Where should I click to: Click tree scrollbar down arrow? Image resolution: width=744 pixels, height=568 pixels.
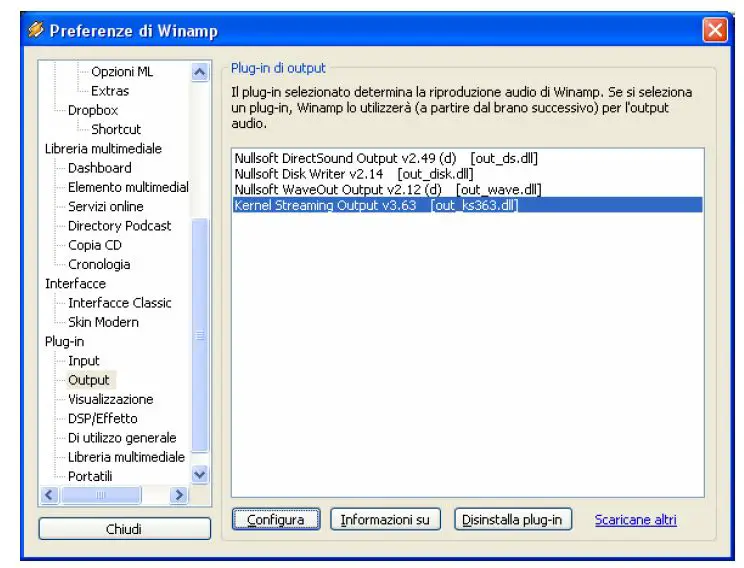[x=200, y=474]
